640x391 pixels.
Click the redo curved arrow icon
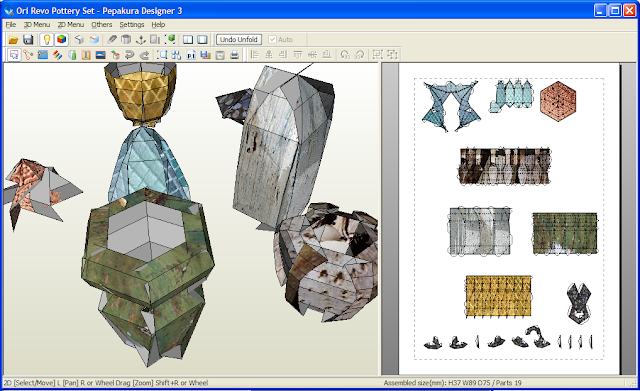coord(144,55)
